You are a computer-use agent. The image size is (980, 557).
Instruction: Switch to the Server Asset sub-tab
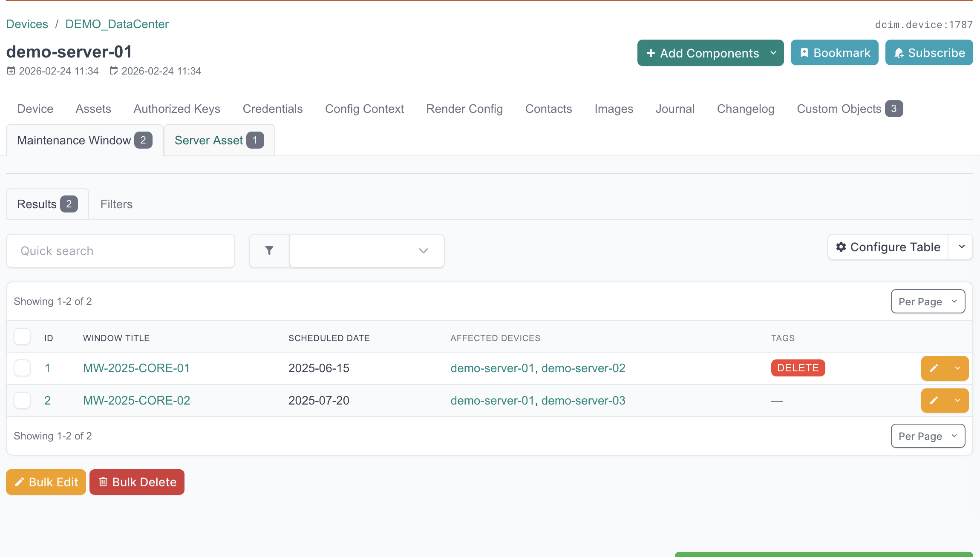(x=219, y=140)
